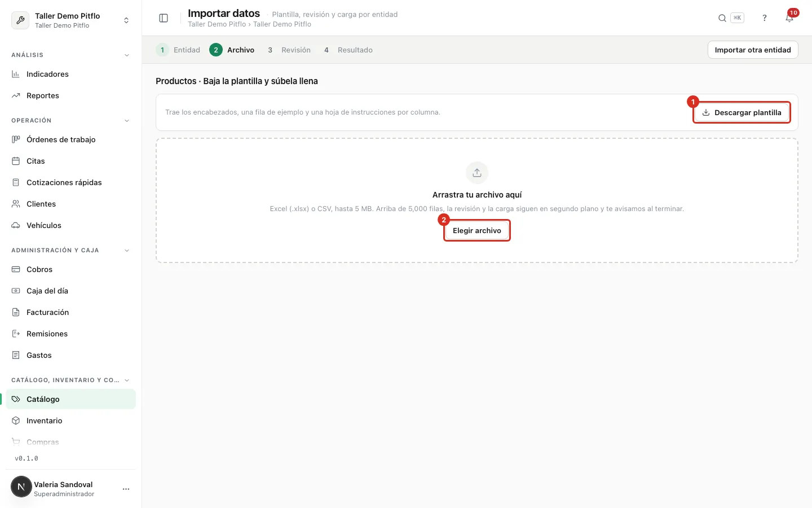Click Elegir archivo to pick a file
The image size is (812, 508).
tap(477, 230)
